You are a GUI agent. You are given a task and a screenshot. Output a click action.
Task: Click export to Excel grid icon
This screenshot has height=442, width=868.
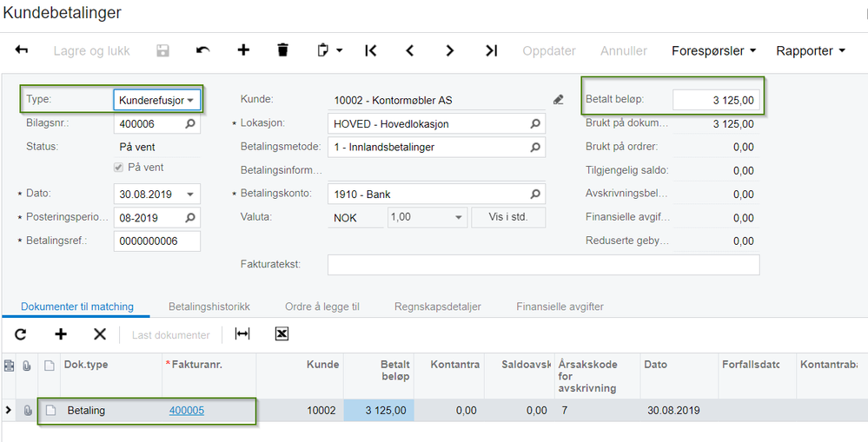point(282,334)
